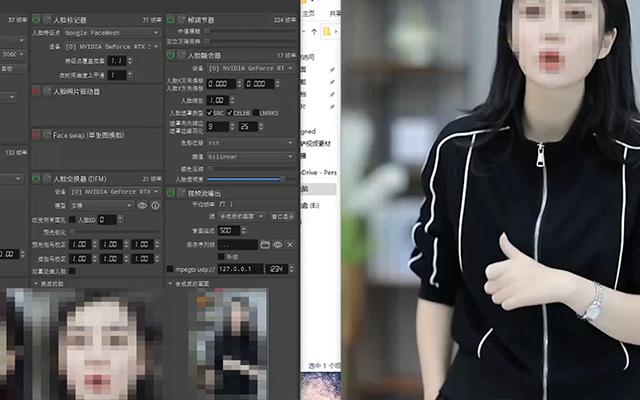
Task: Open the folder browser for the save sequence path
Action: tap(265, 243)
